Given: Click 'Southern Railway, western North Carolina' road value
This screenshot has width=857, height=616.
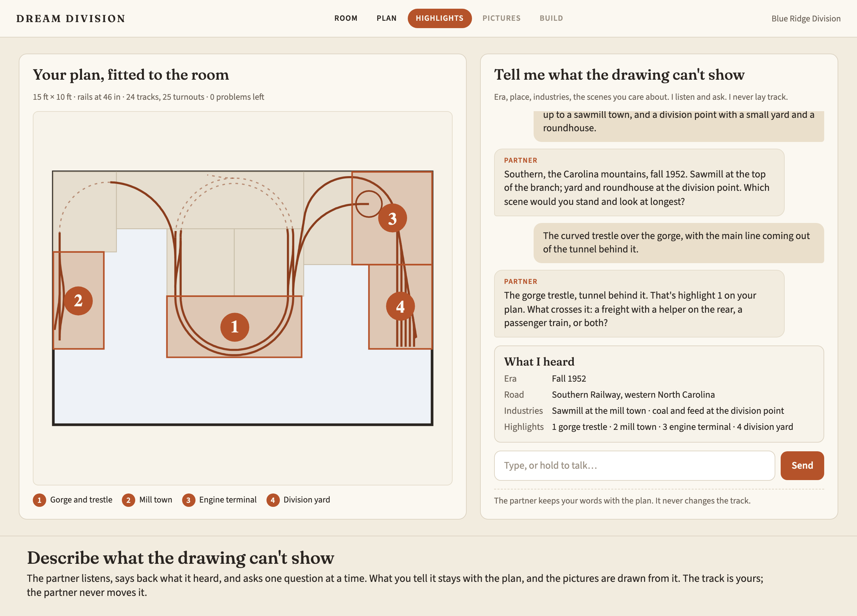Looking at the screenshot, I should point(633,395).
